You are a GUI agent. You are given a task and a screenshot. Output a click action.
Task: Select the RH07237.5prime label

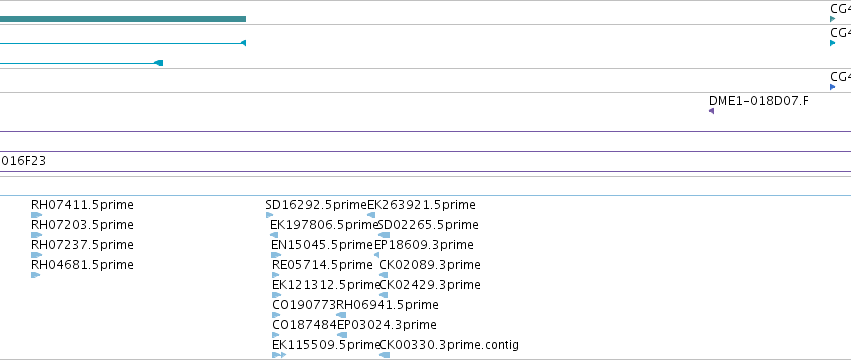tap(82, 245)
